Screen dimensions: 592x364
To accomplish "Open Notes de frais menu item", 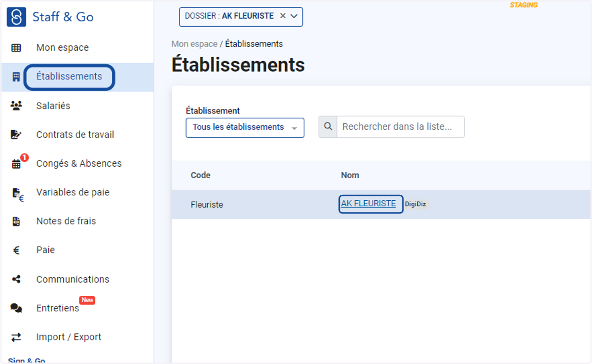I will [x=66, y=221].
